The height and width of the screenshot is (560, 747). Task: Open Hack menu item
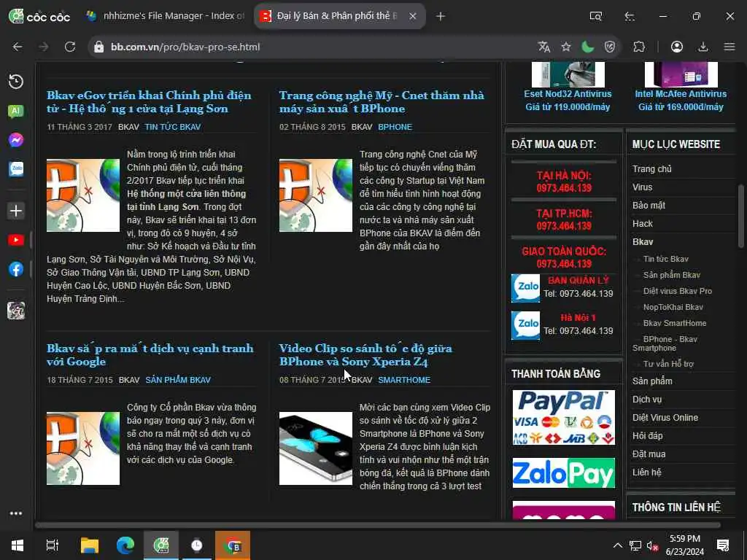[642, 223]
